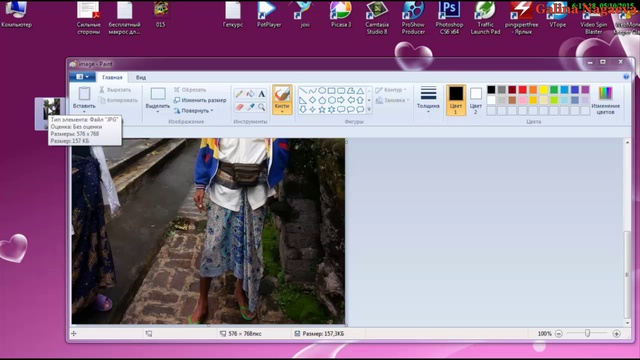Pick the yellow color swatch

pyautogui.click(x=543, y=90)
